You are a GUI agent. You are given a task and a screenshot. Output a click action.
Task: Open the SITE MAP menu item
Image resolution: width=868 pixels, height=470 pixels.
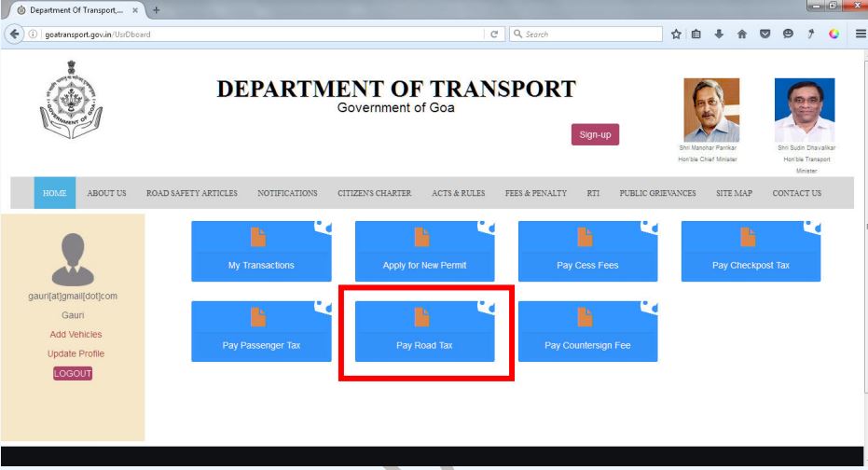pyautogui.click(x=734, y=193)
